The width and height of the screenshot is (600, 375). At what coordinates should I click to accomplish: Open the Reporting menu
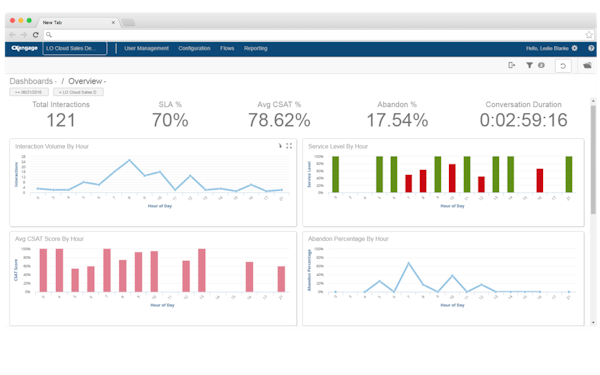click(x=256, y=48)
